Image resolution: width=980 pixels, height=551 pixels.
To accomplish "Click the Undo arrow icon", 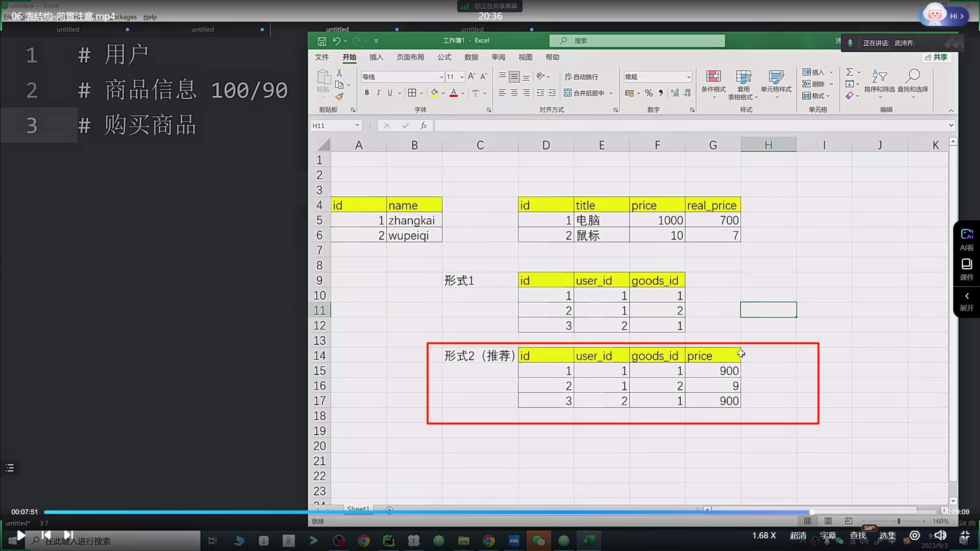I will click(x=336, y=41).
